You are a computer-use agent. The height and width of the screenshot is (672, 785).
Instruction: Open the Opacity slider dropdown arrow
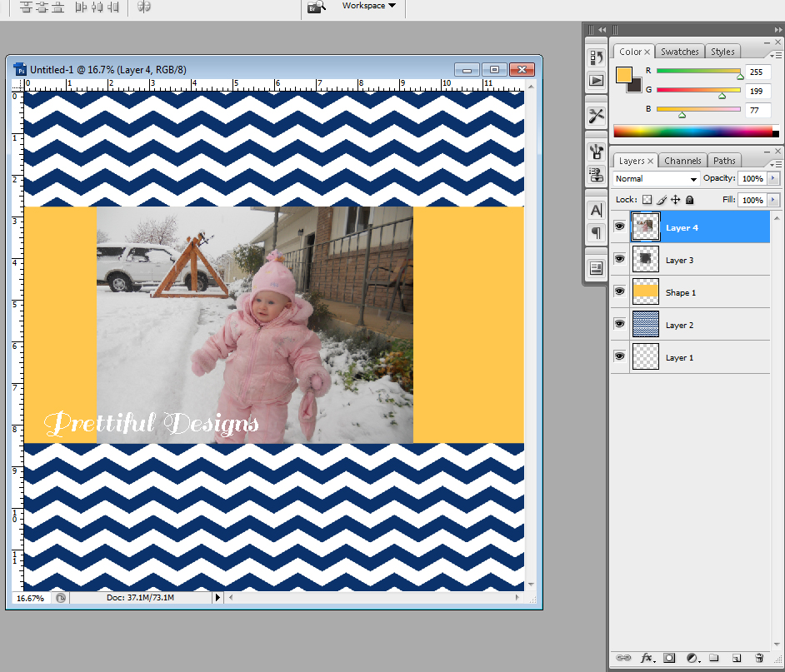coord(771,178)
